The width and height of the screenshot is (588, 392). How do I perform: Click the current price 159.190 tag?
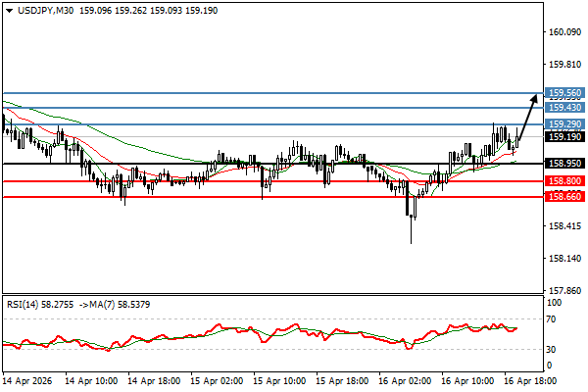click(x=563, y=137)
